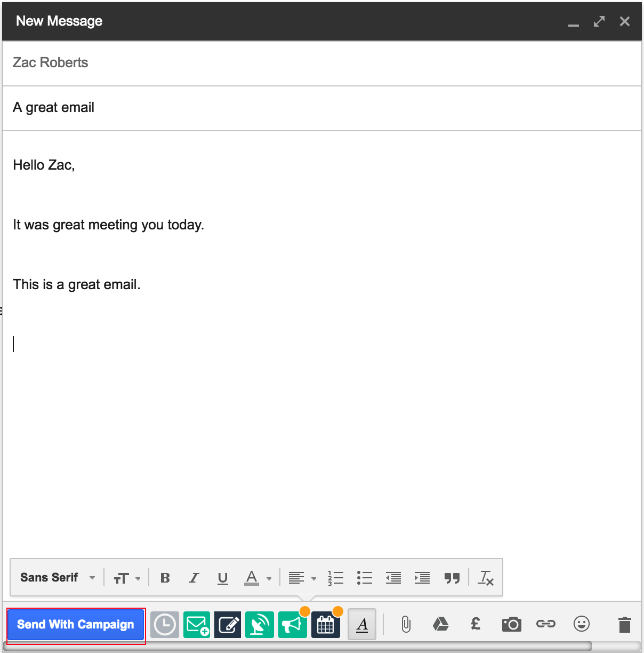644x653 pixels.
Task: Discard the draft with the trash icon
Action: (624, 624)
